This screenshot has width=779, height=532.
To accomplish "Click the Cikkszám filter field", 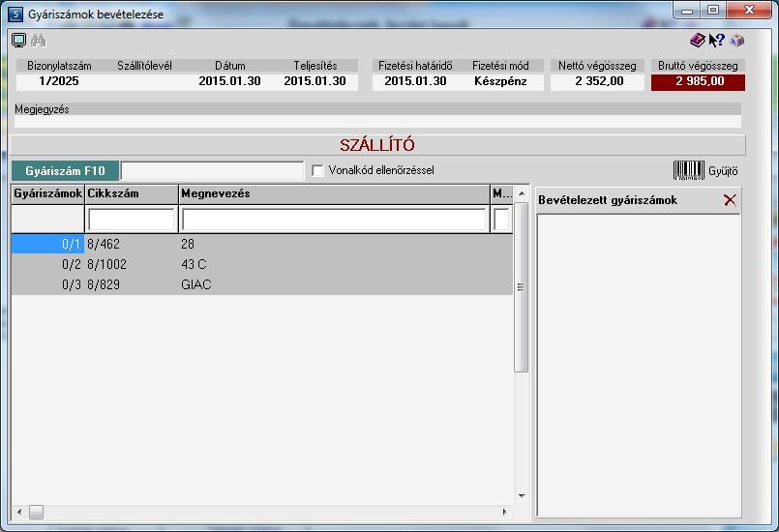I will pos(132,219).
